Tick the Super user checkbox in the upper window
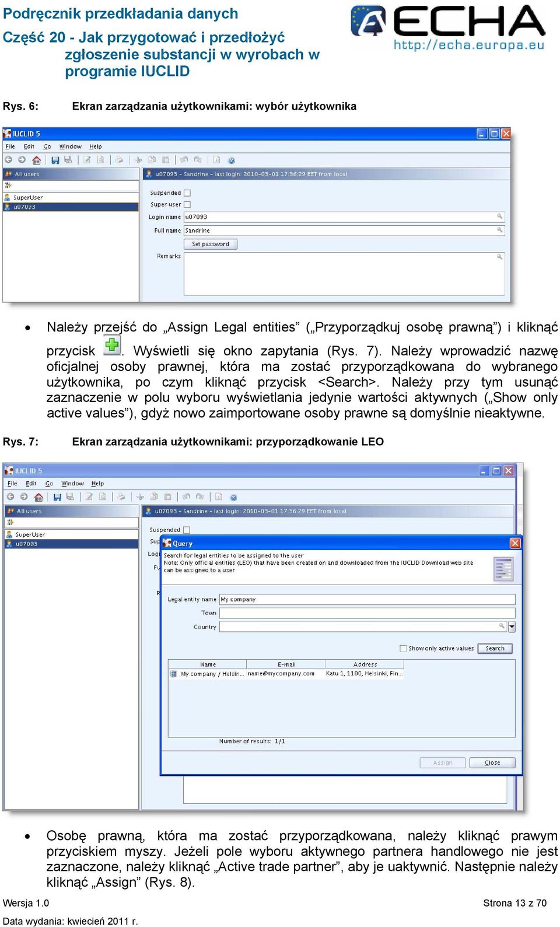Viewport: 560px width, 927px height. 187,205
